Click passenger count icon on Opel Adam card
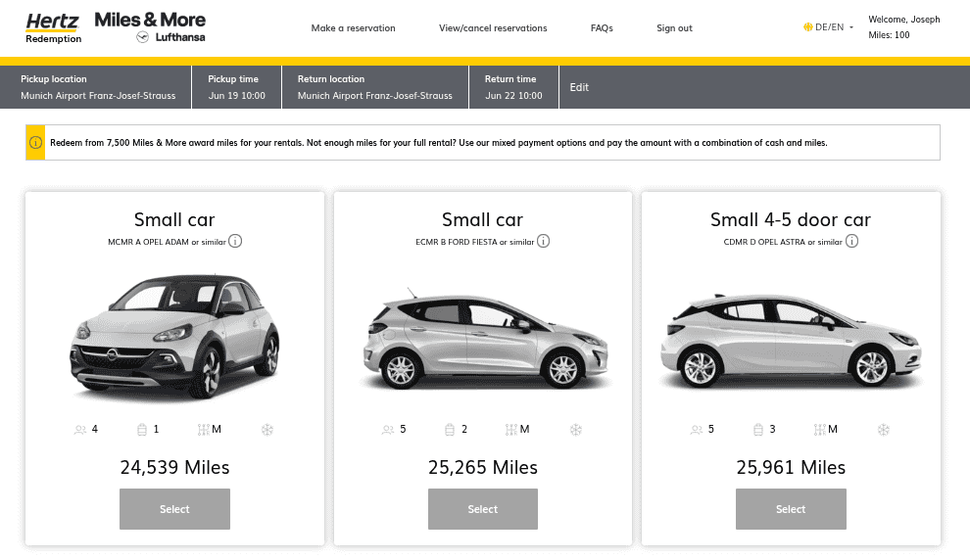 pyautogui.click(x=80, y=430)
